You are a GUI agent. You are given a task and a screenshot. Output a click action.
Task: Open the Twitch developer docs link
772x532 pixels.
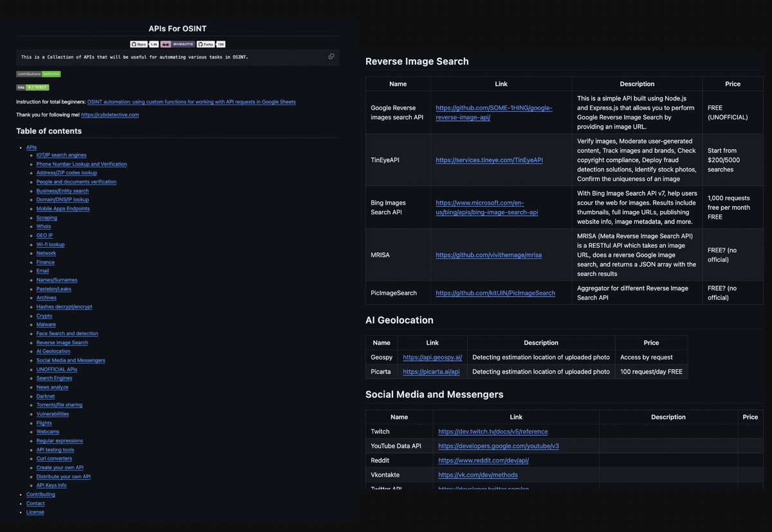[493, 431]
